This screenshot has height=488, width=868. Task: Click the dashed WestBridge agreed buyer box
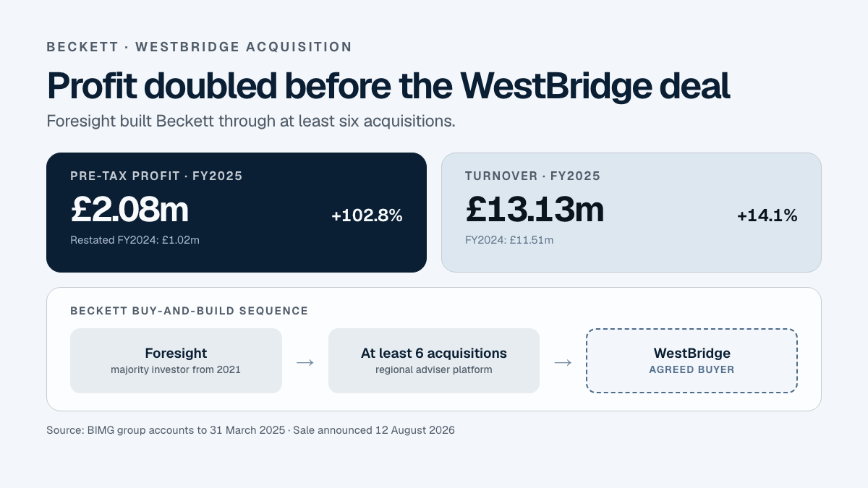coord(692,361)
